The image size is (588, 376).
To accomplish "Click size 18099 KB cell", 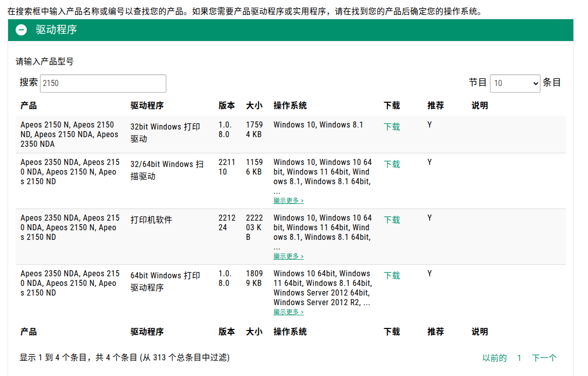I will coord(254,278).
